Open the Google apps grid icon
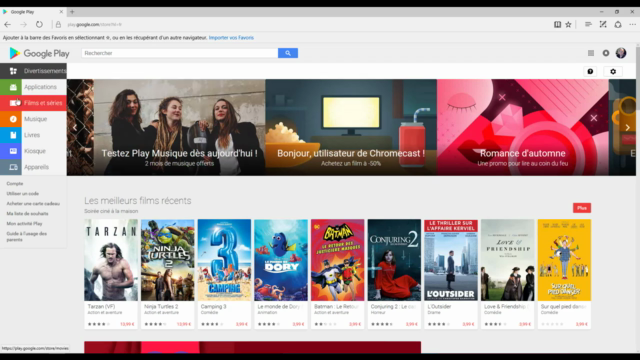 tap(591, 53)
